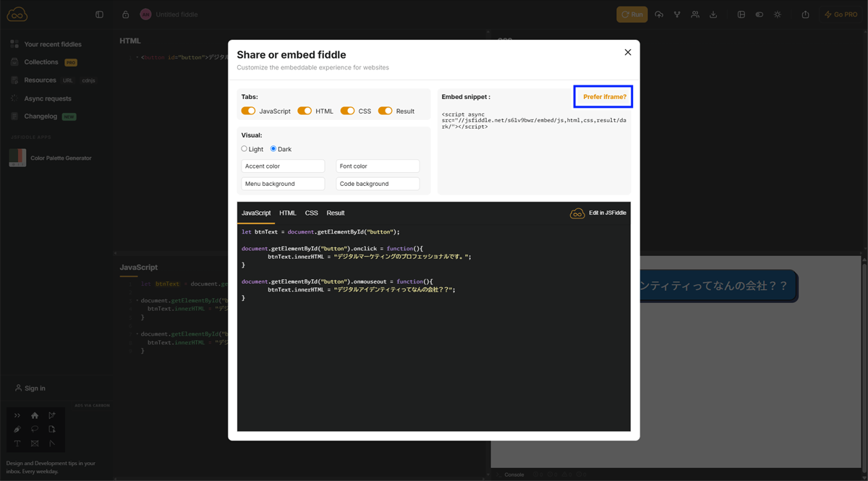Click the lock privacy icon beside the fiddle title
This screenshot has width=868, height=481.
point(125,14)
